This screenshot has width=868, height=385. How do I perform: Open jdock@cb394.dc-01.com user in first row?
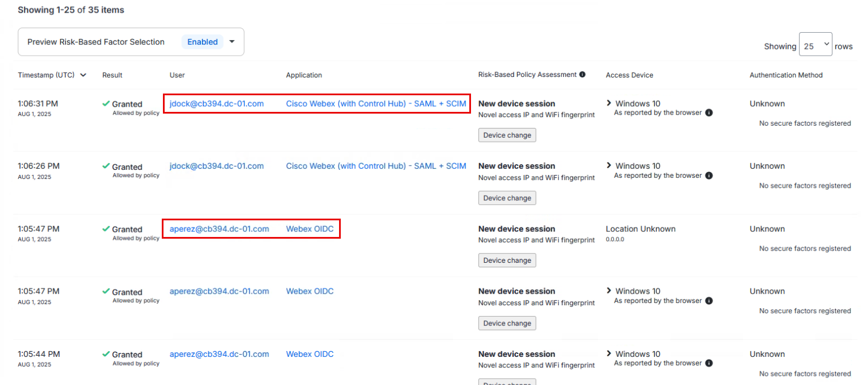tap(216, 103)
